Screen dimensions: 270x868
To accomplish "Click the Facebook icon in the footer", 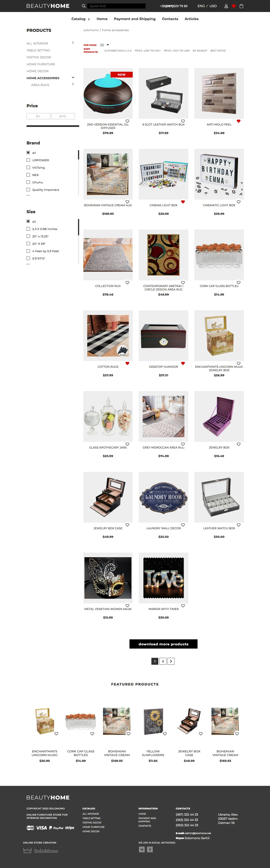I will [150, 850].
